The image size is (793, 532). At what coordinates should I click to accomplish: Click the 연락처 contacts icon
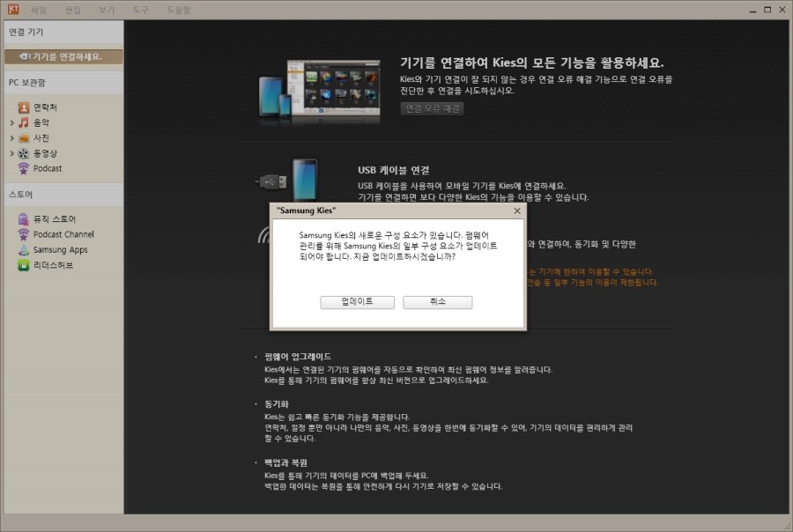click(24, 107)
